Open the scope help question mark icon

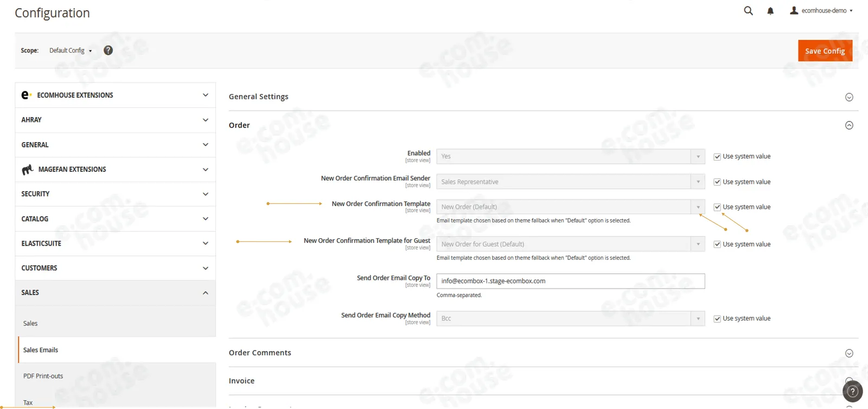click(x=108, y=50)
